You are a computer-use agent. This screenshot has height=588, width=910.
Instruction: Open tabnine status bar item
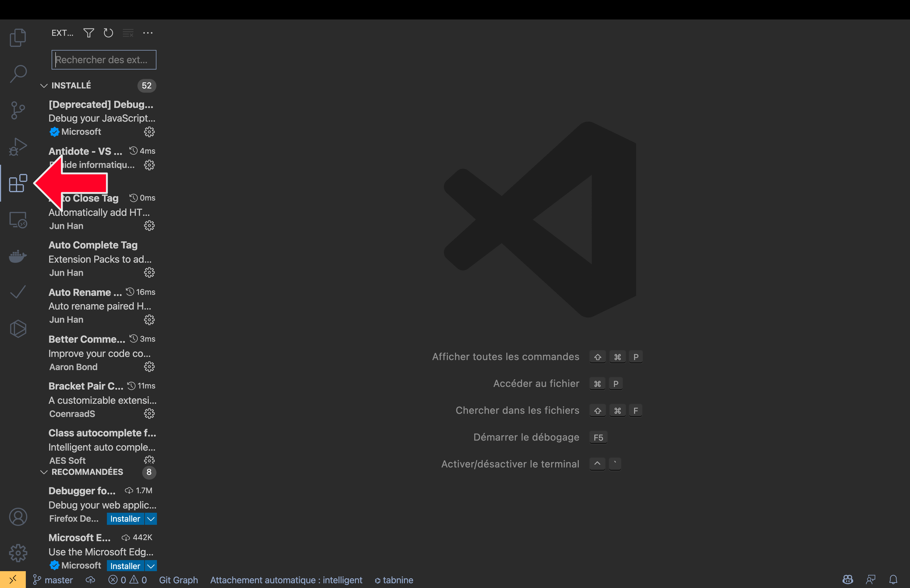[x=394, y=580]
